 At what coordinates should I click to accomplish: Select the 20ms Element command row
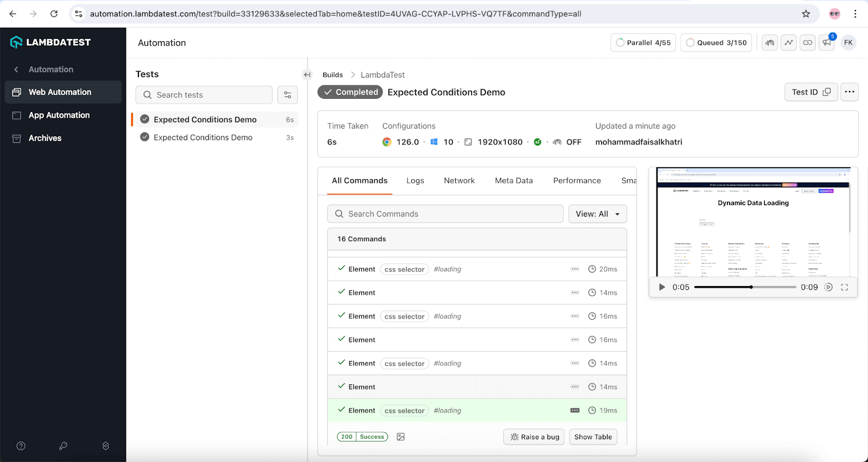click(x=477, y=269)
